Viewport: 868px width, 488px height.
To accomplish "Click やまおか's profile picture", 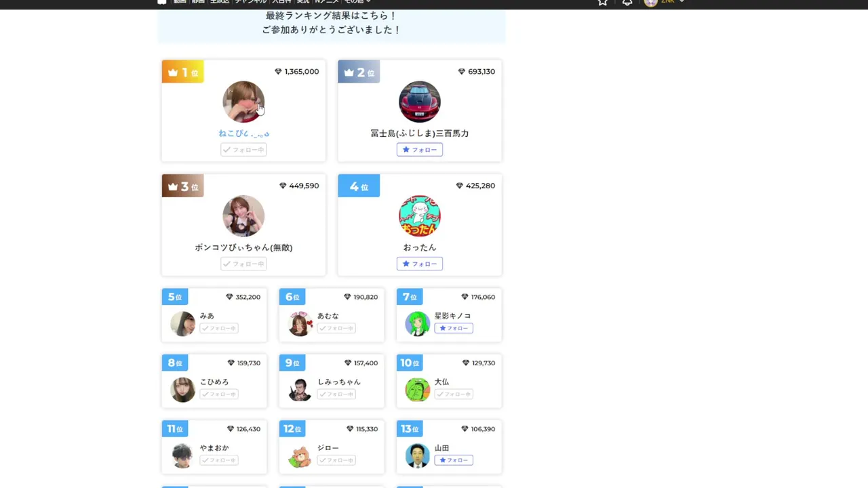I will coord(182,455).
